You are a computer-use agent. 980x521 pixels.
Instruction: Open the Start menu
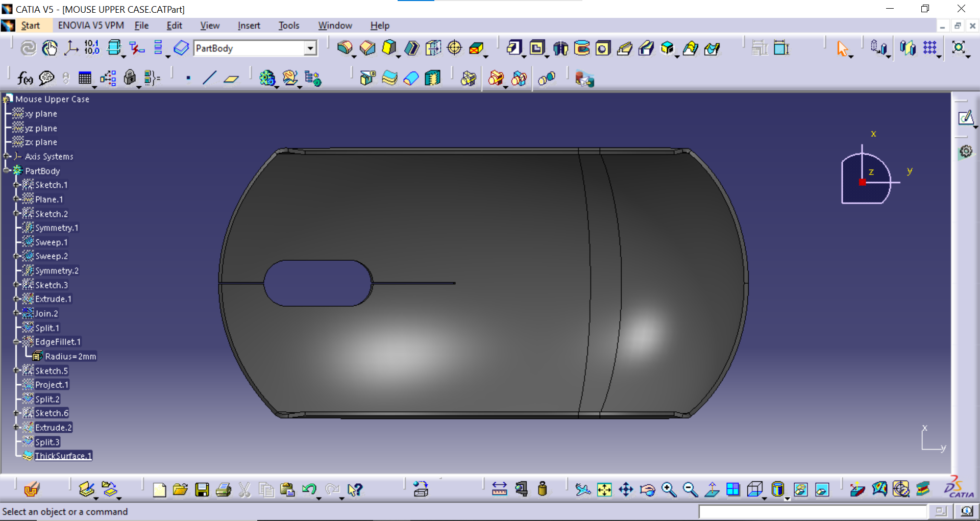[30, 25]
